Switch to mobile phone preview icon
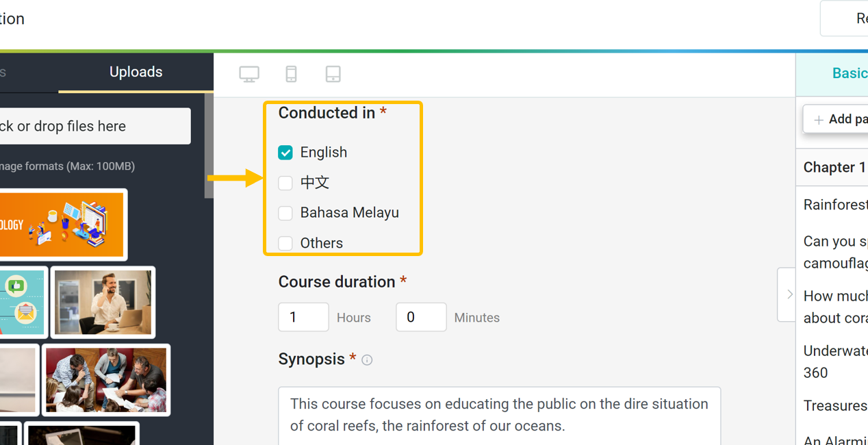 (x=291, y=74)
